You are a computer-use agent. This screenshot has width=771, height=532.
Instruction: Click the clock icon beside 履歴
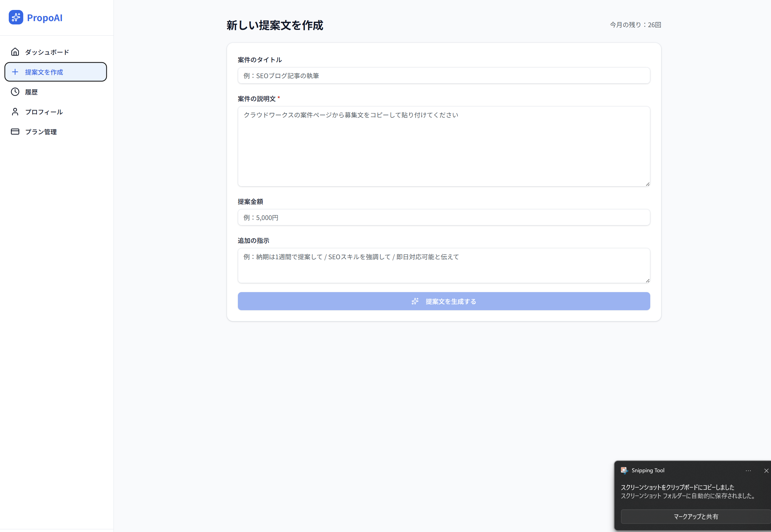(x=15, y=92)
